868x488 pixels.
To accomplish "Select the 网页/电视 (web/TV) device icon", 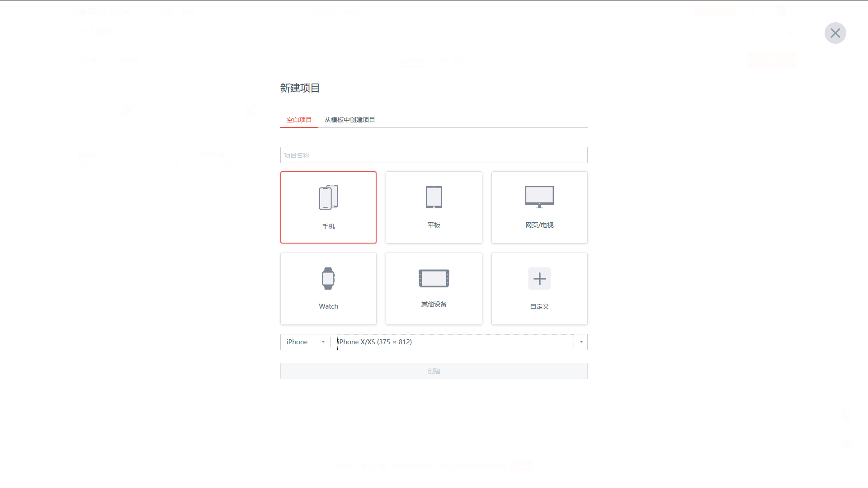I will [x=539, y=207].
